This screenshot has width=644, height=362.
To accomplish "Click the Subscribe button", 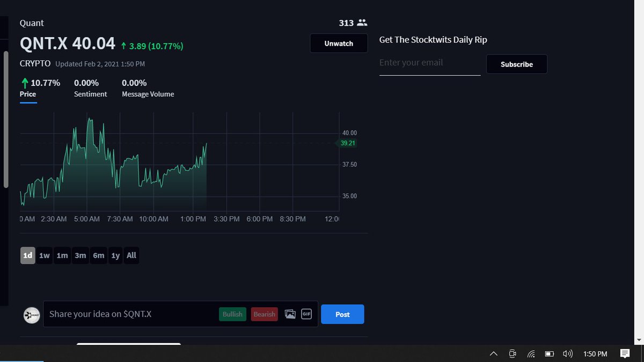I will tap(517, 64).
